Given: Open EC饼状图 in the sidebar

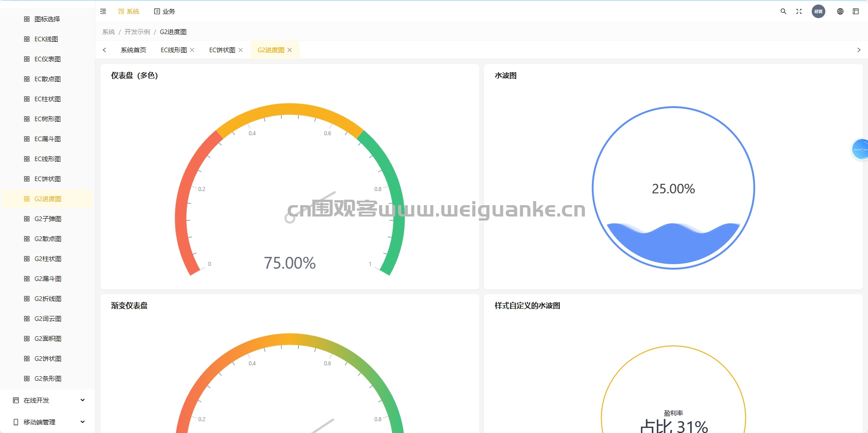Looking at the screenshot, I should [x=48, y=179].
